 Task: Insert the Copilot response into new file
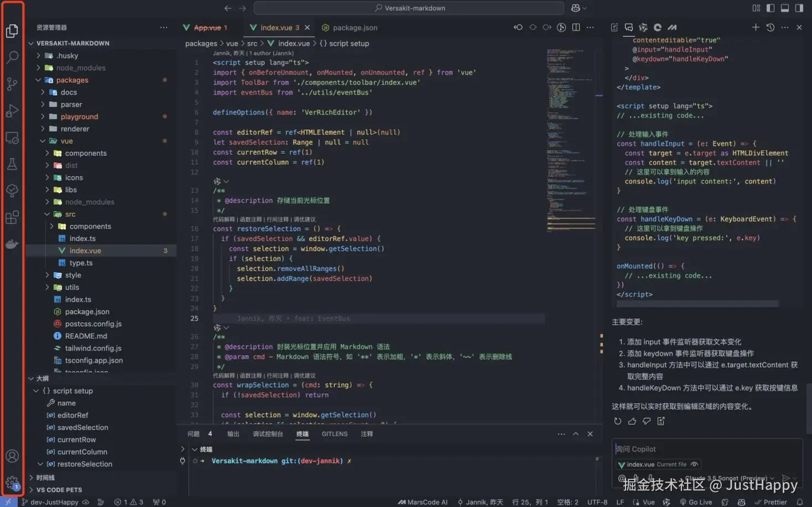tap(661, 421)
